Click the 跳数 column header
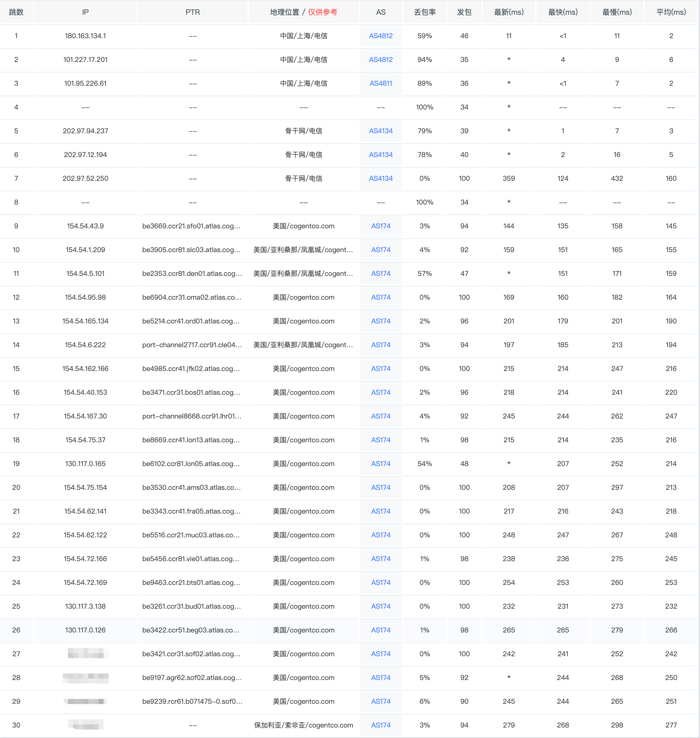This screenshot has height=738, width=700. [16, 12]
